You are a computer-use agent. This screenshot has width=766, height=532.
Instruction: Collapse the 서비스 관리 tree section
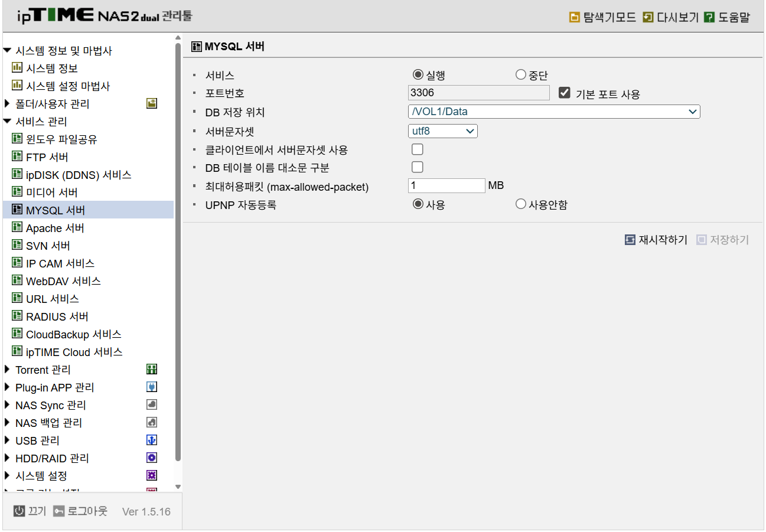pos(8,121)
